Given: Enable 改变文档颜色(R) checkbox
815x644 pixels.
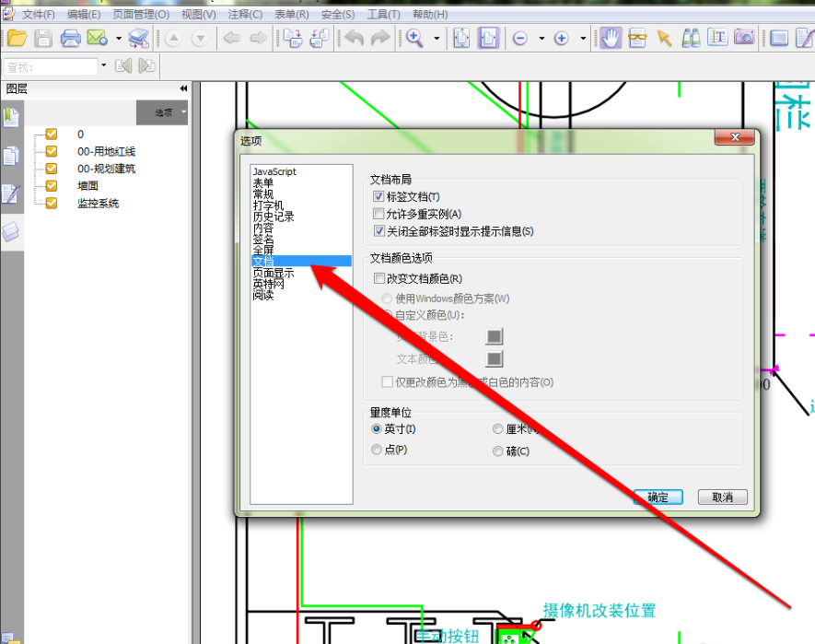Looking at the screenshot, I should click(x=378, y=278).
